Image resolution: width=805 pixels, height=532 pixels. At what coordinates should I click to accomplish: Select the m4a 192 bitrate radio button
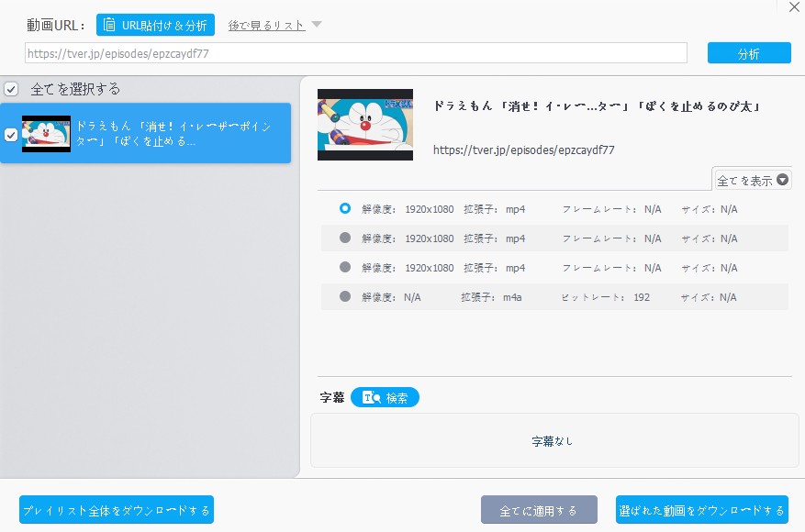[x=345, y=296]
